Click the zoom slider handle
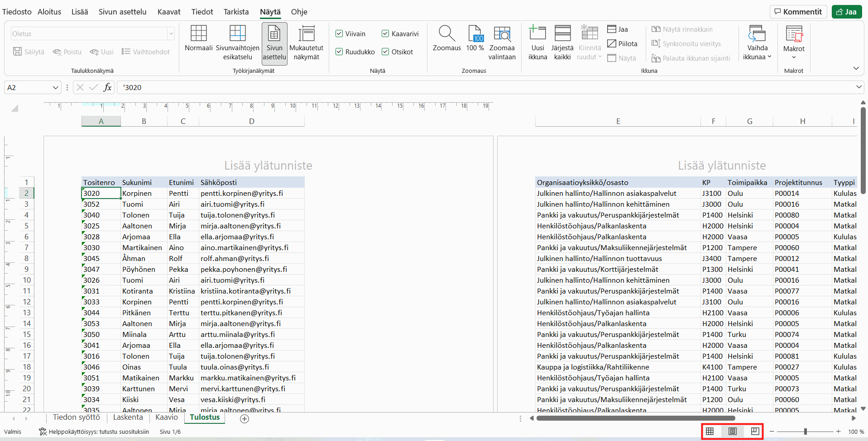The width and height of the screenshot is (868, 441). click(806, 432)
